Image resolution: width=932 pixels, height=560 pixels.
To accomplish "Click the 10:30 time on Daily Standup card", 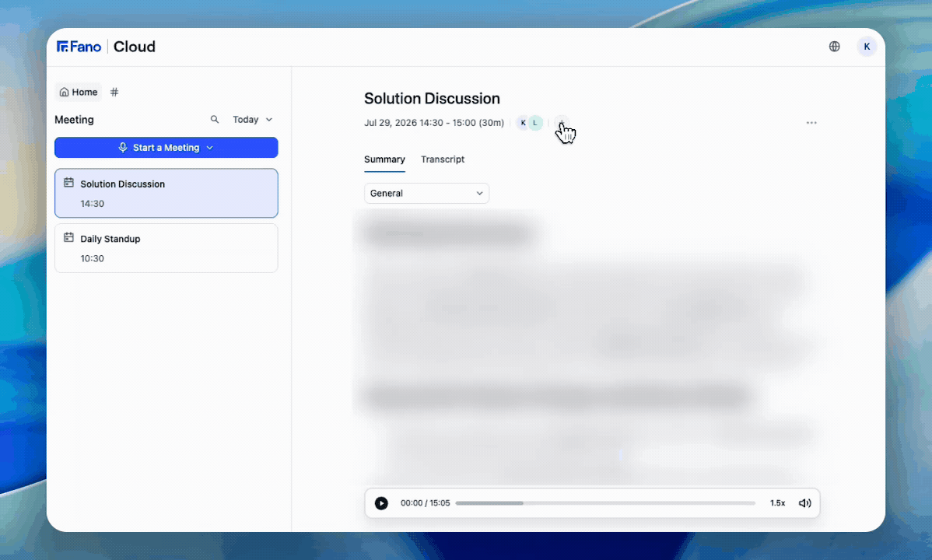I will point(92,258).
